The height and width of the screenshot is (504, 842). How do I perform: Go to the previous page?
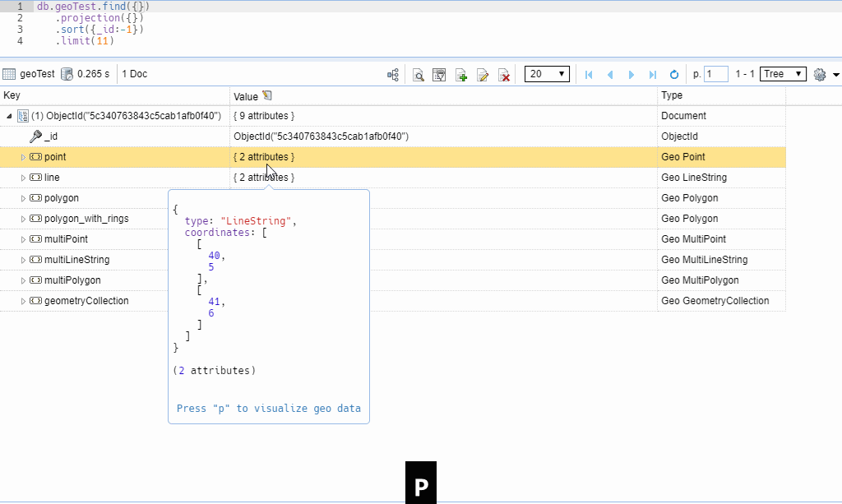click(610, 75)
